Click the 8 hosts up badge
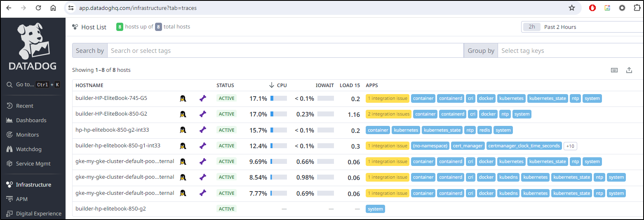The height and width of the screenshot is (220, 644). pyautogui.click(x=120, y=27)
